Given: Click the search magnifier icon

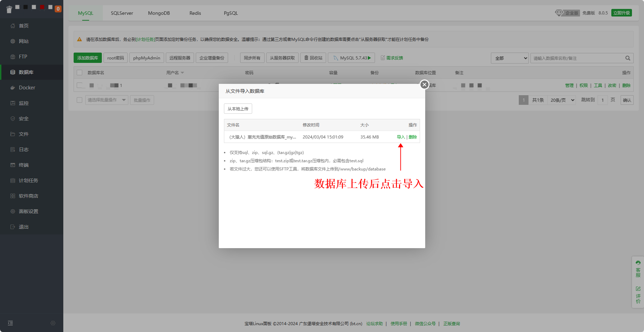Looking at the screenshot, I should (x=627, y=58).
